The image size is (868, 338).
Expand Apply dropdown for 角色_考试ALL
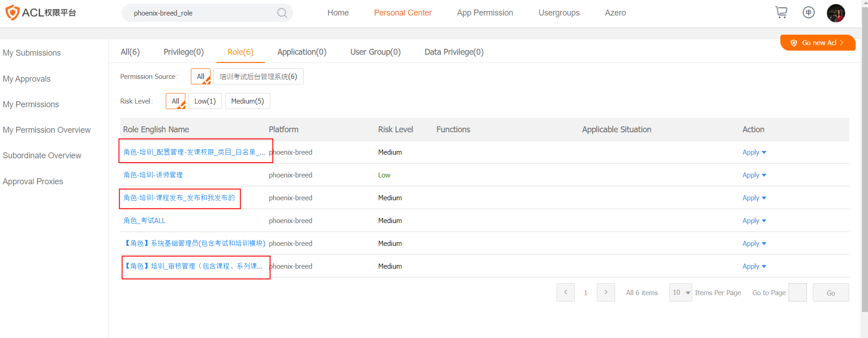coord(754,220)
